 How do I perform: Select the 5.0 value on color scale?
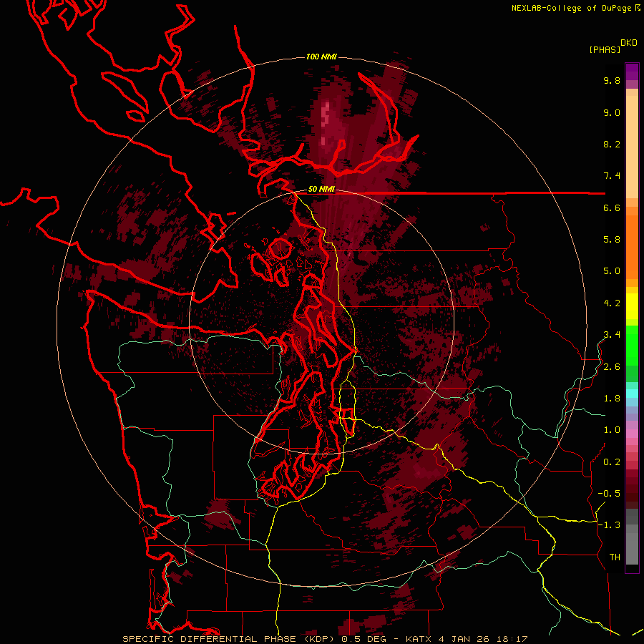pos(612,271)
